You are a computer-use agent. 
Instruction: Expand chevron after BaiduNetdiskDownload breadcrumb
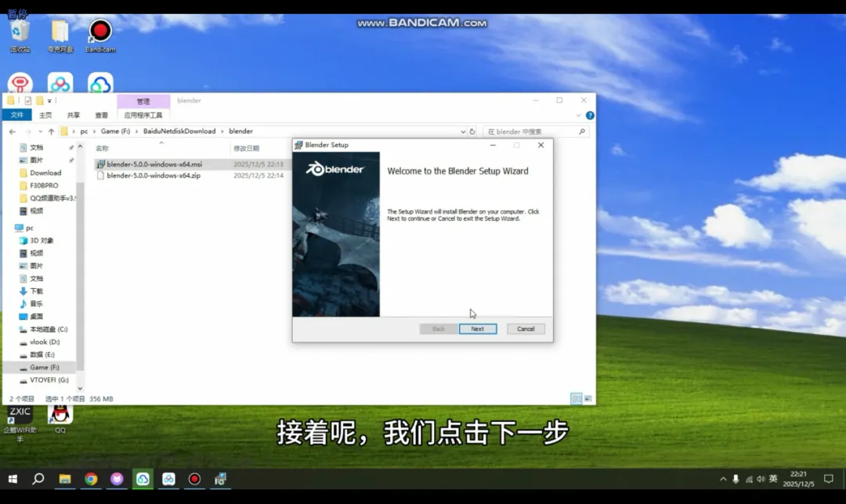(222, 131)
